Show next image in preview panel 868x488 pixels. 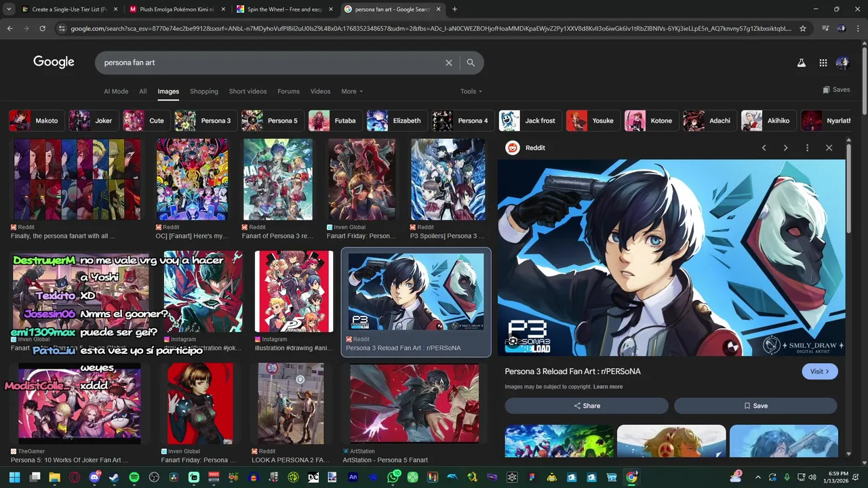785,148
